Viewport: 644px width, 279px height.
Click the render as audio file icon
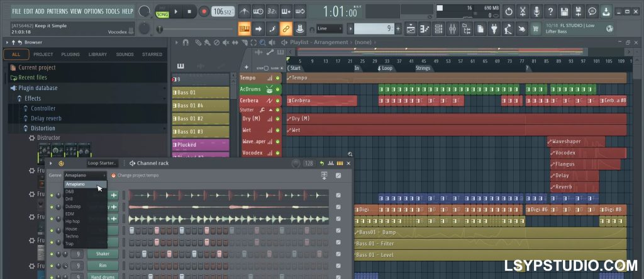pyautogui.click(x=579, y=11)
